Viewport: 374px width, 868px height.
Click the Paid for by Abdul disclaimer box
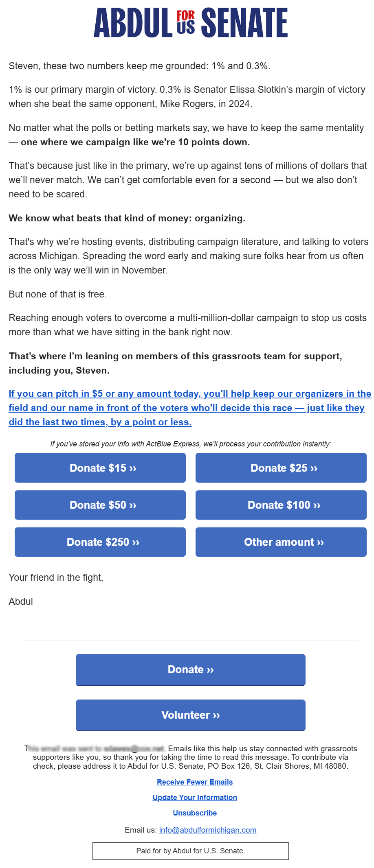191,851
